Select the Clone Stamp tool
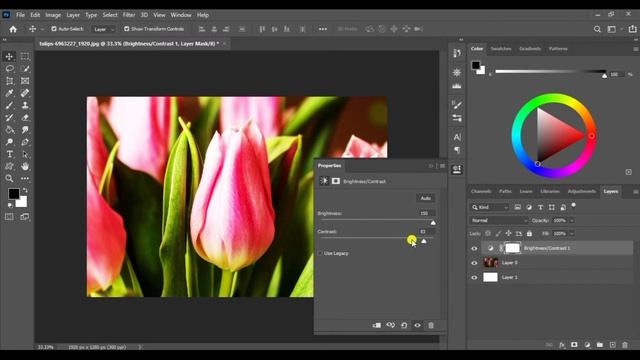 click(25, 105)
